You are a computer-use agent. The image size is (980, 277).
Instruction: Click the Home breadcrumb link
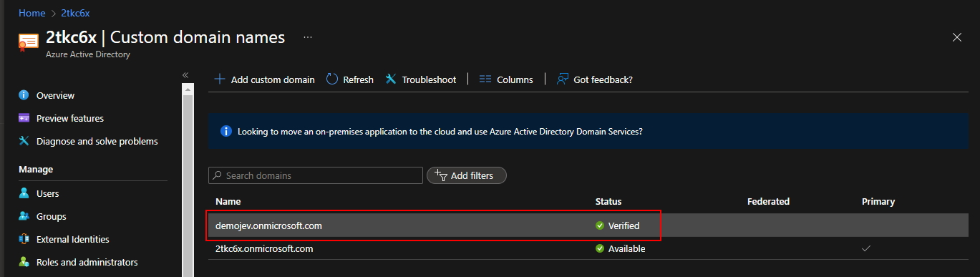[x=31, y=13]
